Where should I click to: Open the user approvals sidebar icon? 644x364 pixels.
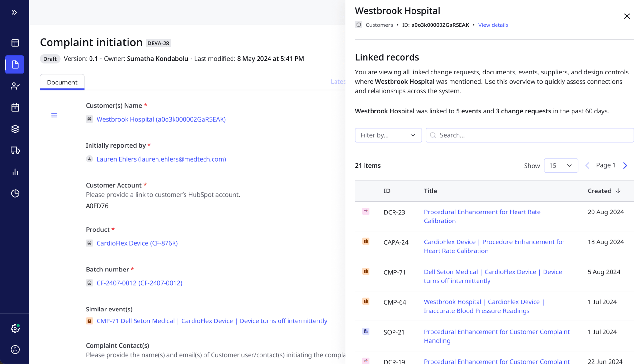[14, 86]
